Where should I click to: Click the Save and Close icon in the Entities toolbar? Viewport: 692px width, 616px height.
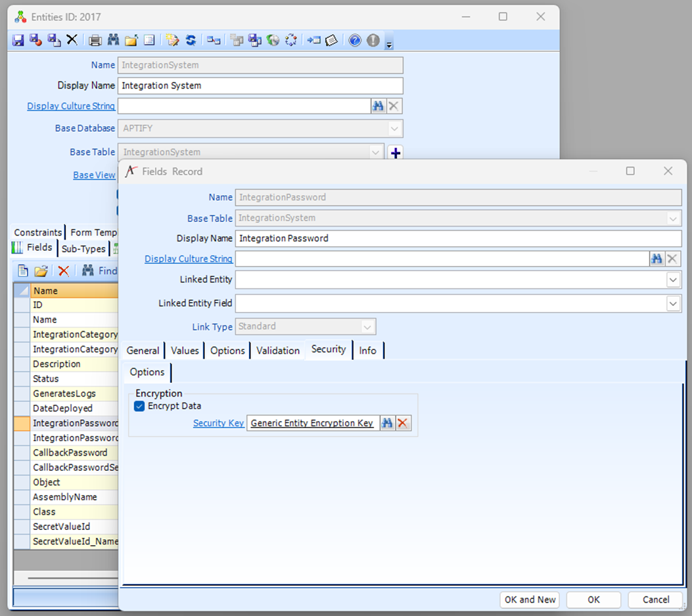click(35, 40)
